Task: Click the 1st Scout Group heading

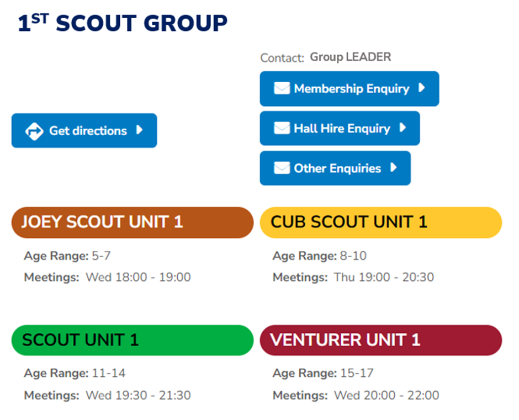Action: (x=123, y=23)
